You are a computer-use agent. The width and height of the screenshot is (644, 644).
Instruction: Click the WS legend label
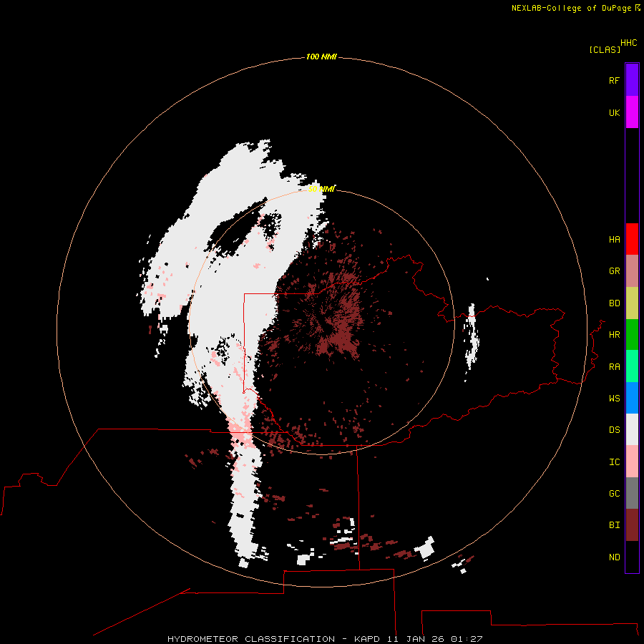pyautogui.click(x=614, y=399)
